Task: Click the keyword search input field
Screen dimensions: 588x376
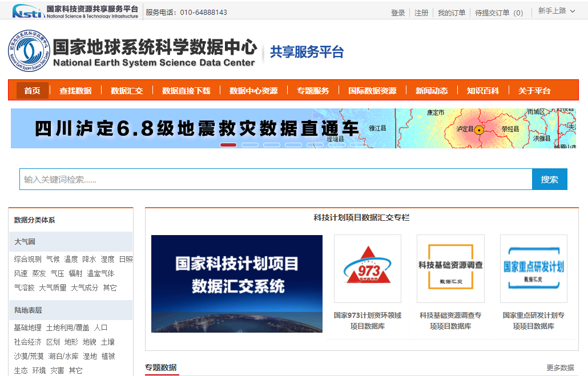Action: (274, 179)
